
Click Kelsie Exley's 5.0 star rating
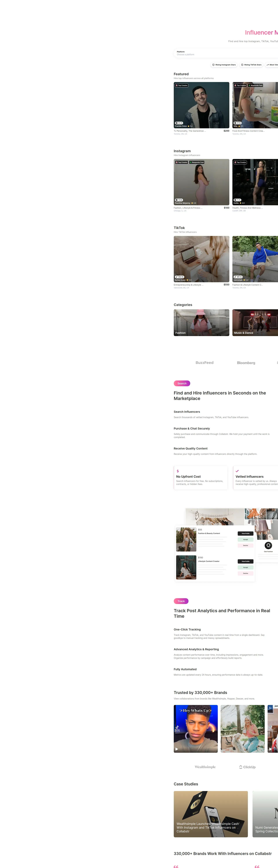tap(189, 280)
